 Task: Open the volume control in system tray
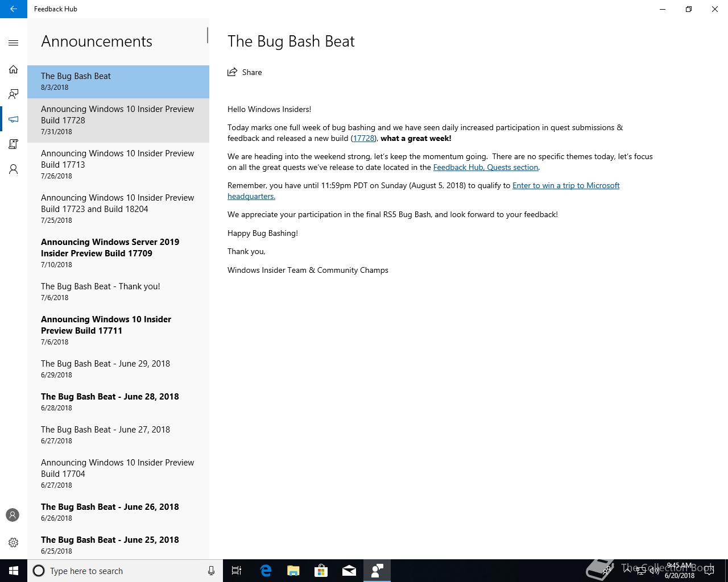pyautogui.click(x=654, y=571)
